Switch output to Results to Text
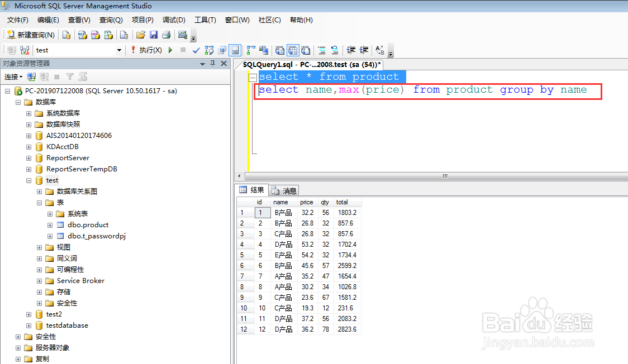This screenshot has height=364, width=628. point(280,50)
